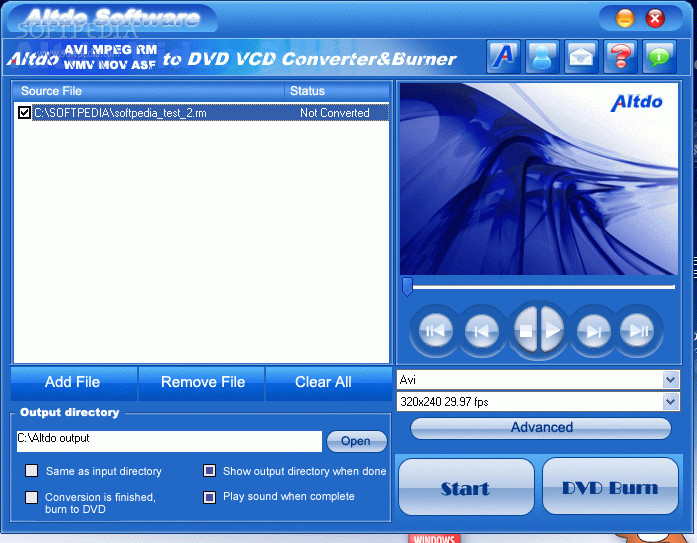Expand the 320x240 29.97 fps dropdown
Viewport: 697px width, 543px height.
[670, 402]
